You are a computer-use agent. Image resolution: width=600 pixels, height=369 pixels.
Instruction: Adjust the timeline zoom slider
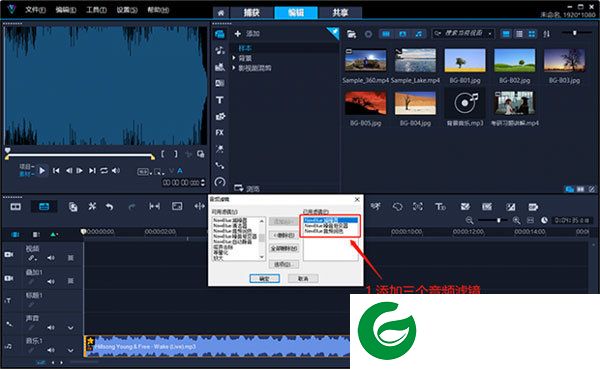(498, 220)
